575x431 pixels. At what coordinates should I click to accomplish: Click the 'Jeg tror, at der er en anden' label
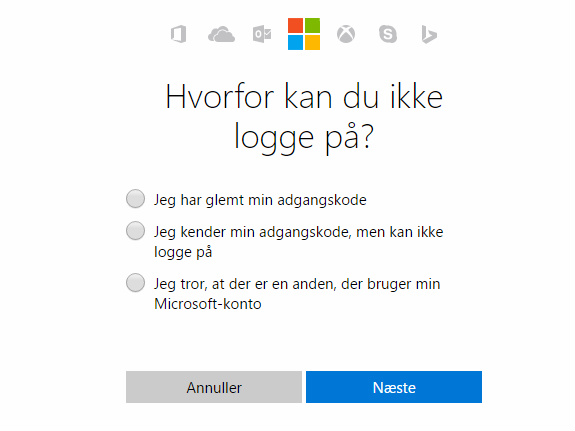[x=297, y=294]
